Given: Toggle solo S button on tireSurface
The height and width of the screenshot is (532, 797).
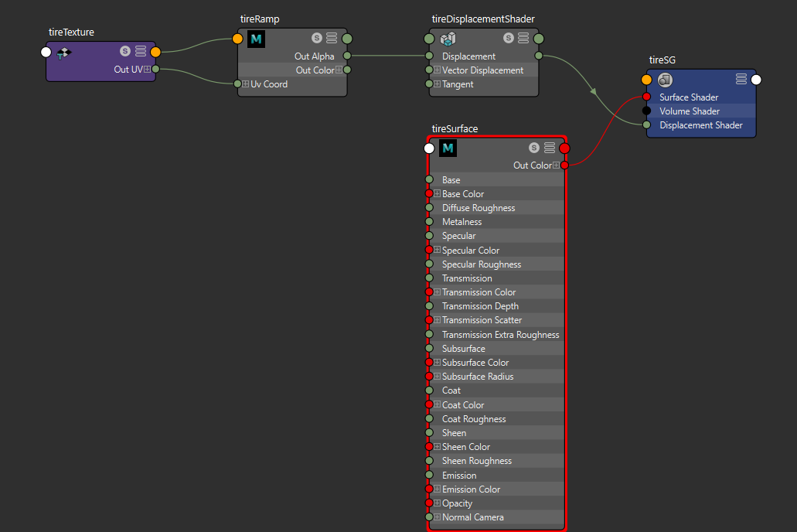Looking at the screenshot, I should [534, 148].
